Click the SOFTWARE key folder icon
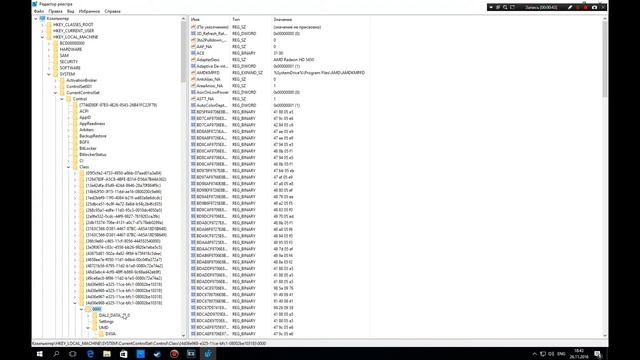640x360 pixels. [x=56, y=68]
